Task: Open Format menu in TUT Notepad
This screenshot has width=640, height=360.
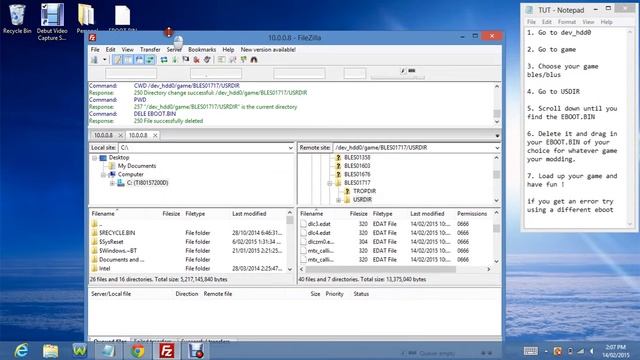Action: click(x=567, y=22)
